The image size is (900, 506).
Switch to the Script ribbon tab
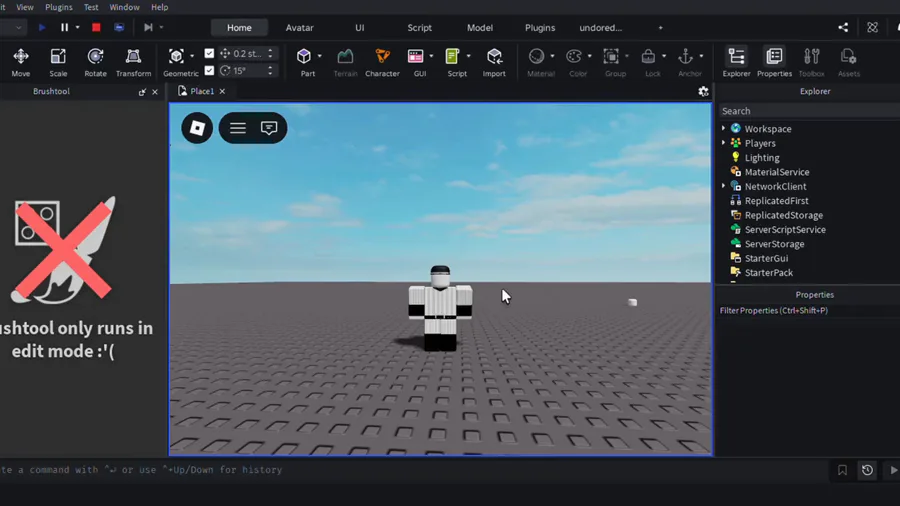click(420, 28)
